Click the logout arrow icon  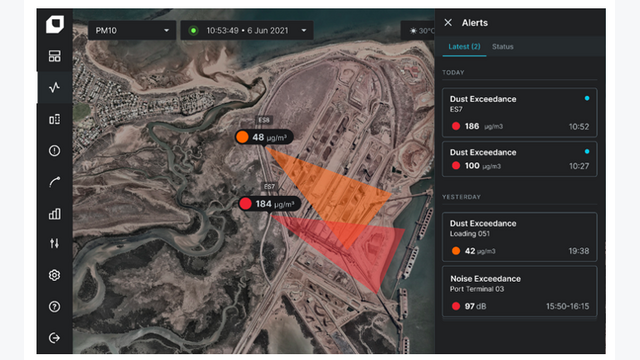tap(55, 338)
